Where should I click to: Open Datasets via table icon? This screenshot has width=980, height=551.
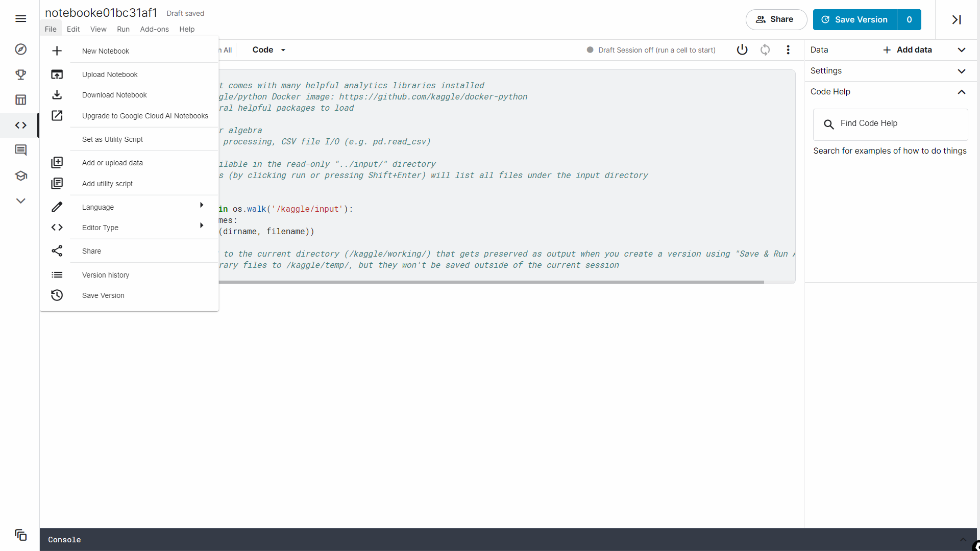click(x=20, y=99)
